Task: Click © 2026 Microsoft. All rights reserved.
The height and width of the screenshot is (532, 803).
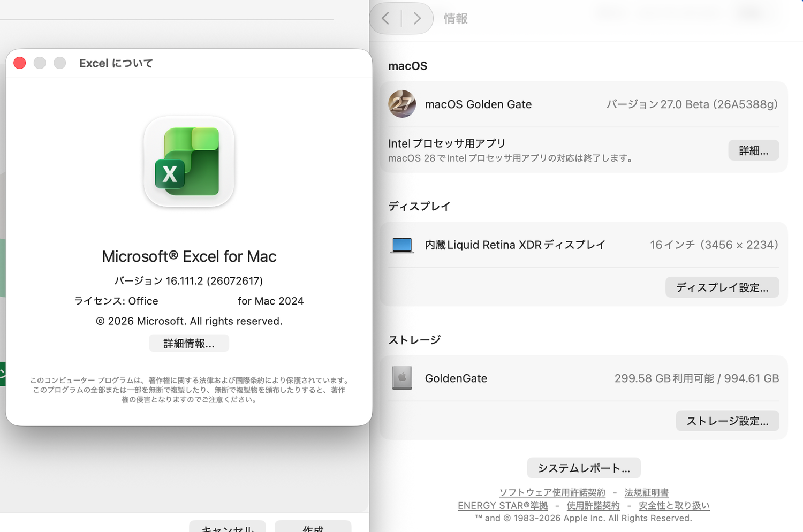Action: pyautogui.click(x=189, y=321)
